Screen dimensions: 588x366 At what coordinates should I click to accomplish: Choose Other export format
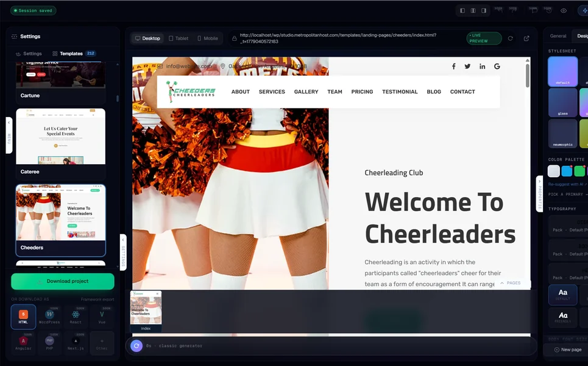pyautogui.click(x=102, y=343)
